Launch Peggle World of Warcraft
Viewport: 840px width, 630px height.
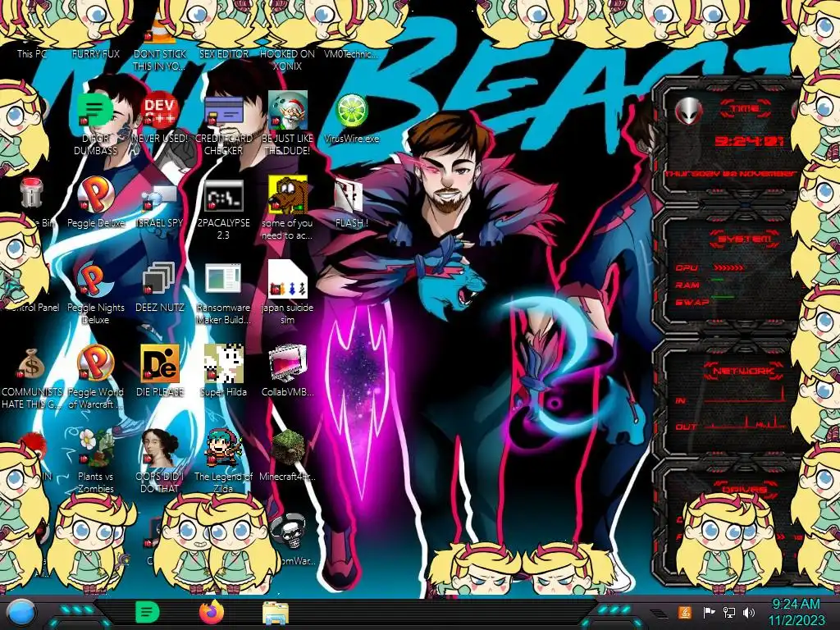click(x=95, y=363)
